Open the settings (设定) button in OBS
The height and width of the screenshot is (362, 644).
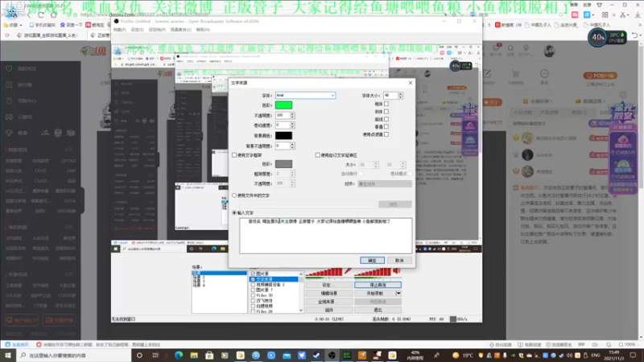pyautogui.click(x=329, y=285)
